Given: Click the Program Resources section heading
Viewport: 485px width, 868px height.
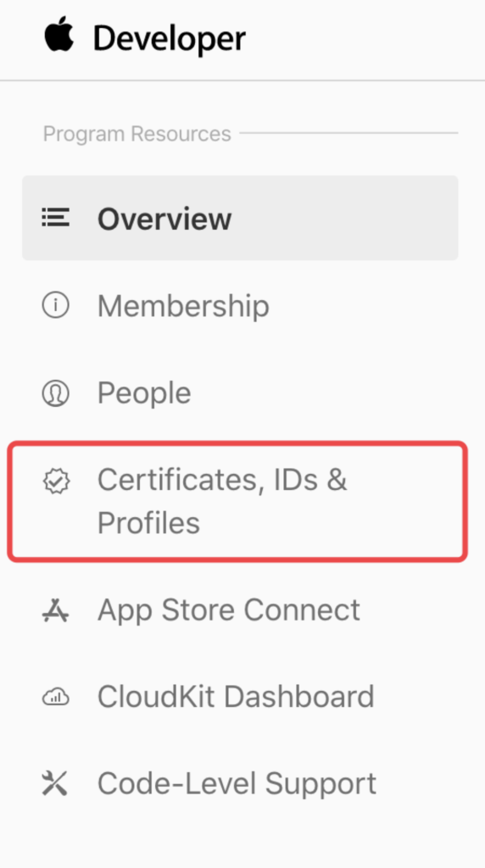Looking at the screenshot, I should [x=137, y=133].
